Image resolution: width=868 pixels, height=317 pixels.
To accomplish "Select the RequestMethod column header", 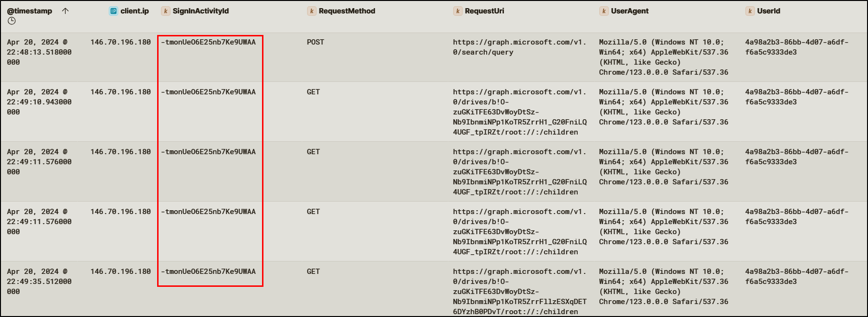I will pyautogui.click(x=347, y=11).
